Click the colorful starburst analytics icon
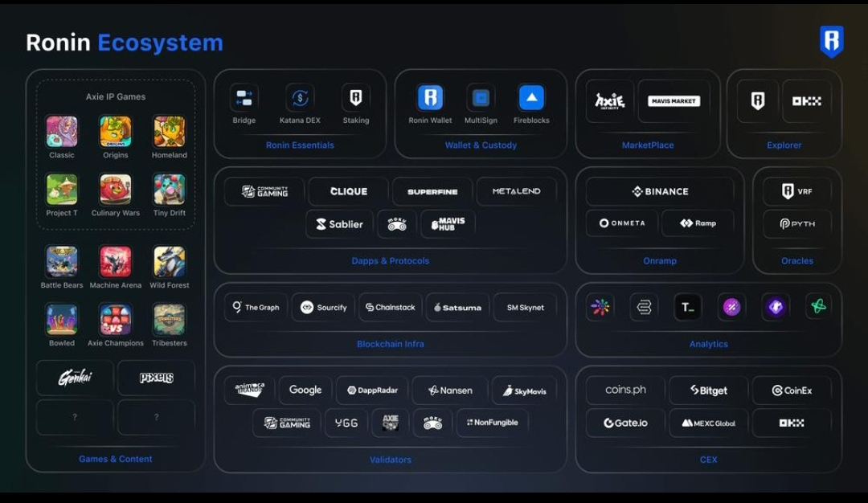This screenshot has width=868, height=503. 600,307
